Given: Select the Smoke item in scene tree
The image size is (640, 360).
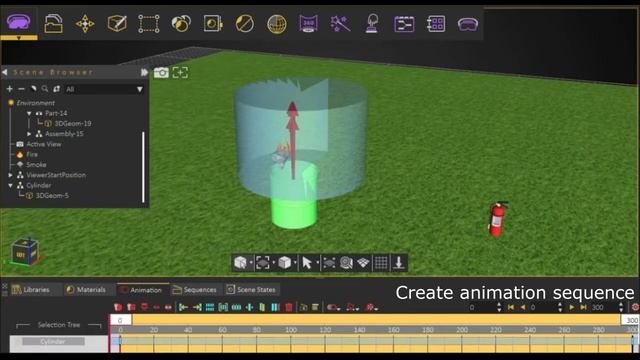Looking at the screenshot, I should 36,164.
